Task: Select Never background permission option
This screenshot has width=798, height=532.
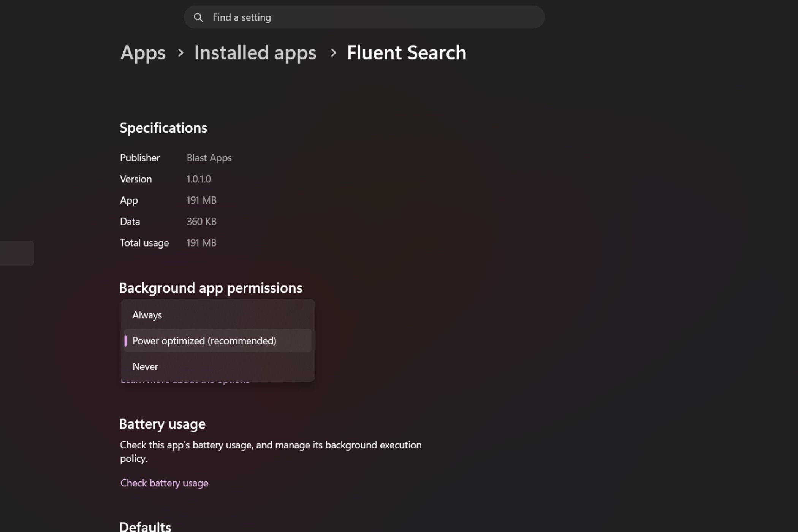Action: pyautogui.click(x=218, y=367)
